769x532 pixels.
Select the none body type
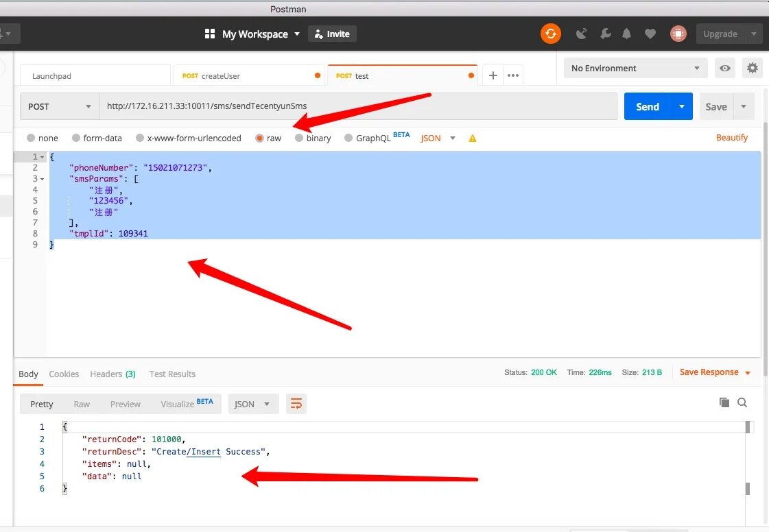tap(42, 138)
